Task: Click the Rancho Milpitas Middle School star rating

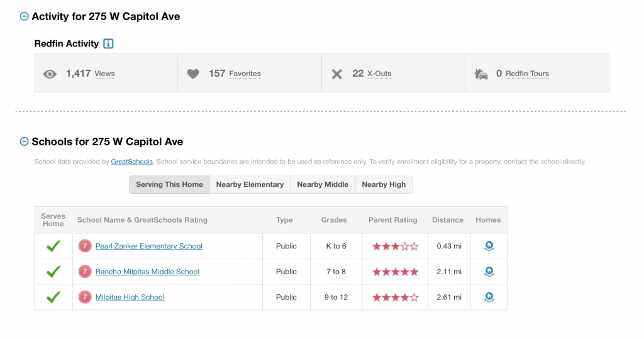Action: (x=395, y=272)
